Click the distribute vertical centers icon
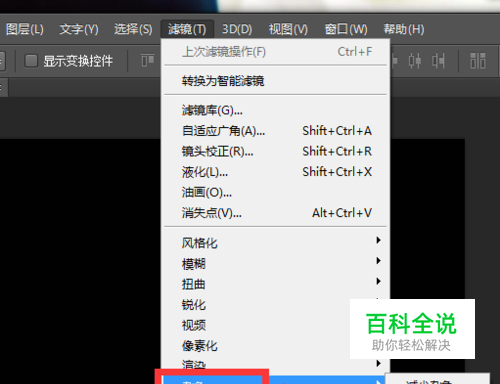 point(415,61)
